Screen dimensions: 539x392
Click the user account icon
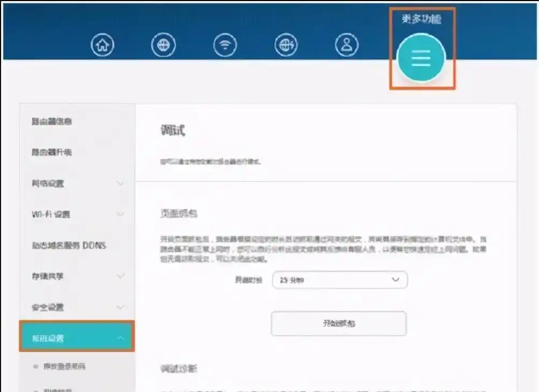pyautogui.click(x=347, y=45)
